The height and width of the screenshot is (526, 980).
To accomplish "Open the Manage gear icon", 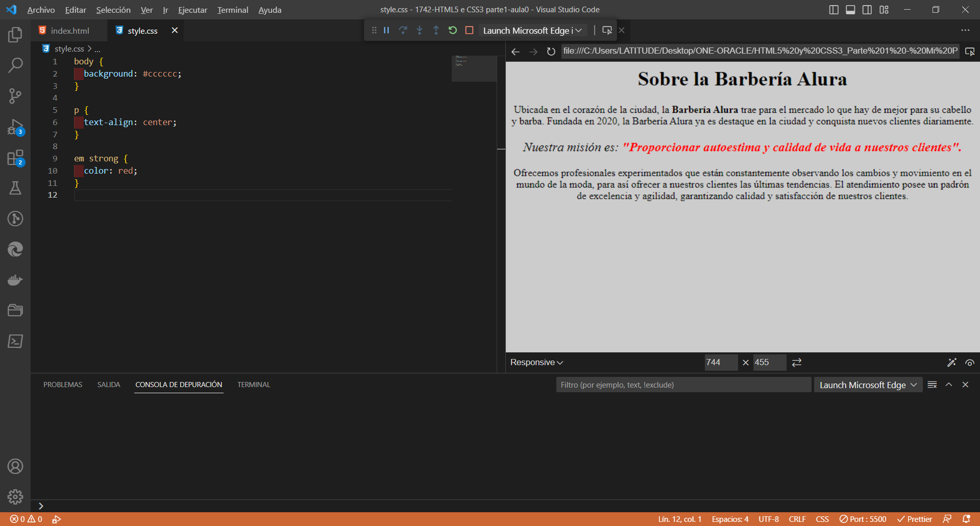I will [x=15, y=496].
